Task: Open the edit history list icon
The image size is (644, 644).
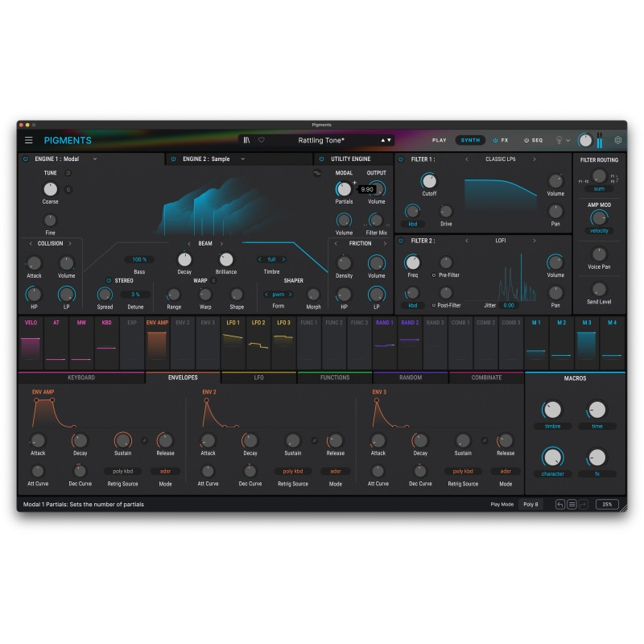Action: (x=572, y=503)
